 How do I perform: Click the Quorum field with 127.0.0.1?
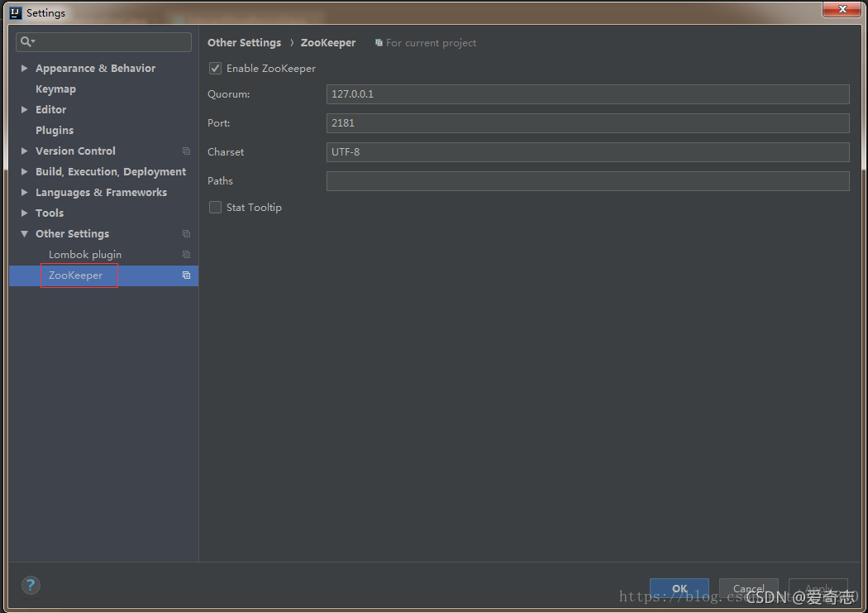coord(588,94)
